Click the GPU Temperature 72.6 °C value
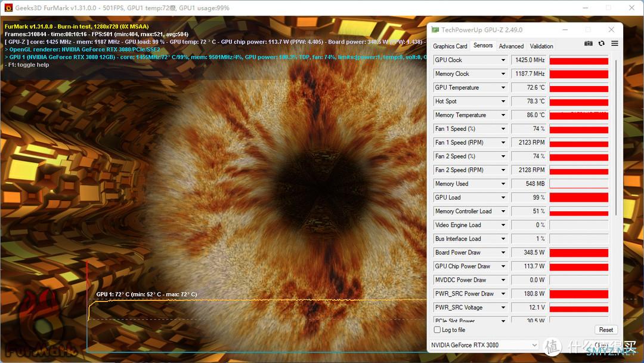The height and width of the screenshot is (363, 644). [x=530, y=88]
